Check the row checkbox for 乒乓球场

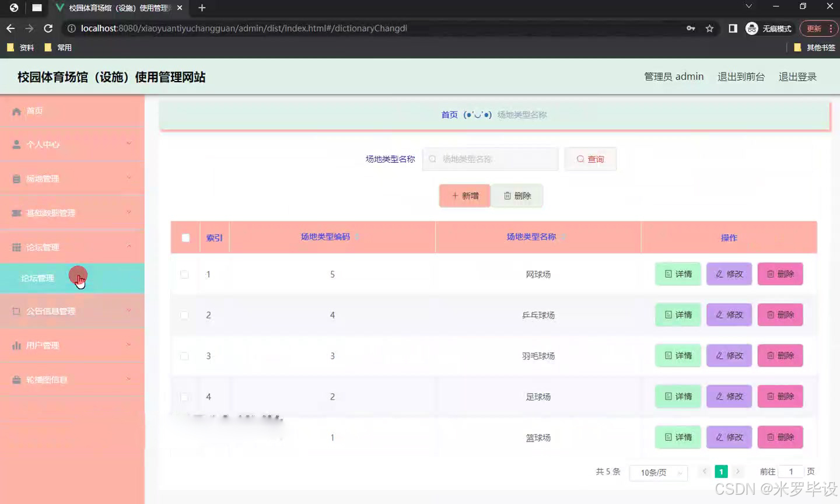pos(184,315)
